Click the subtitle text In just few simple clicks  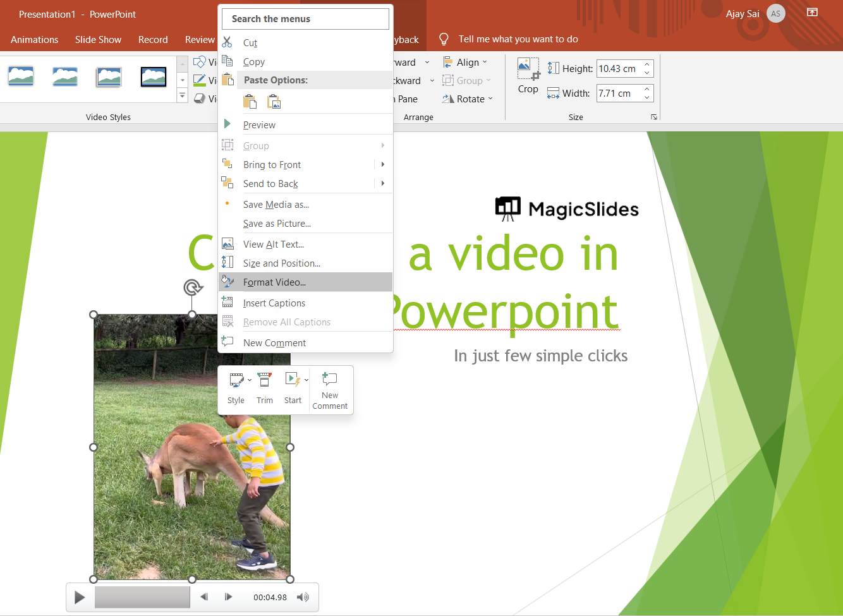(x=541, y=356)
